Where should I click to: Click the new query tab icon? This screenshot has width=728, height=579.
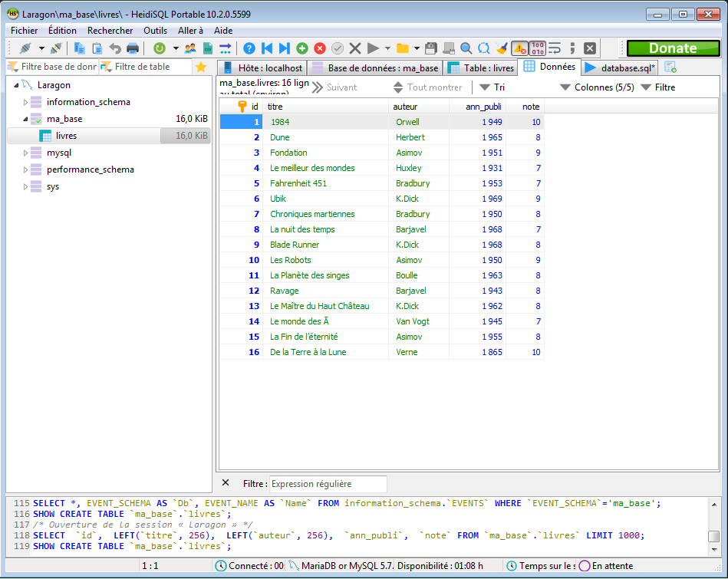pos(670,67)
